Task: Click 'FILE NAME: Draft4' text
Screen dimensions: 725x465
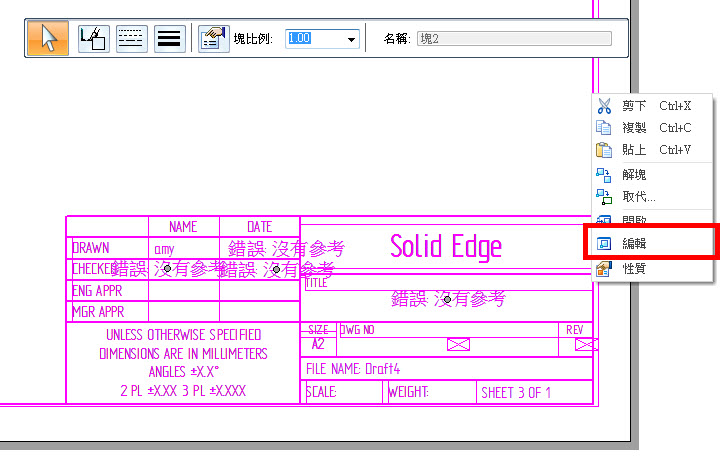Action: (353, 369)
